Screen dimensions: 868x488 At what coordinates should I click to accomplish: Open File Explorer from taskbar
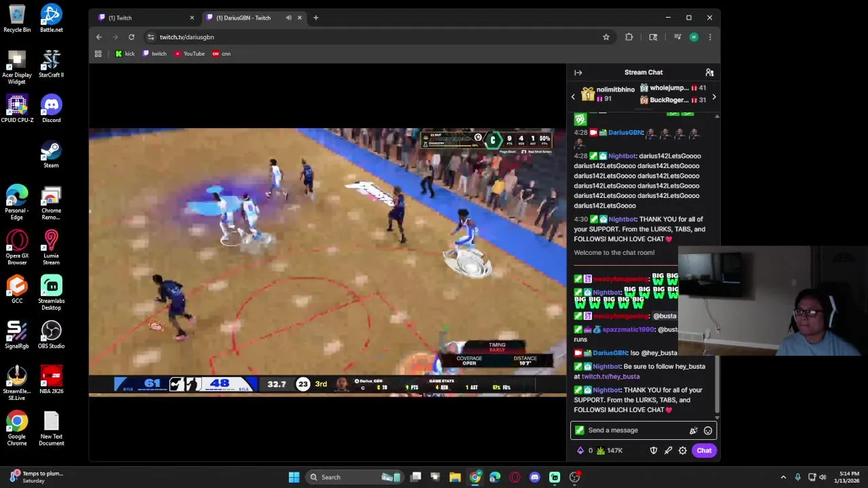tap(455, 477)
